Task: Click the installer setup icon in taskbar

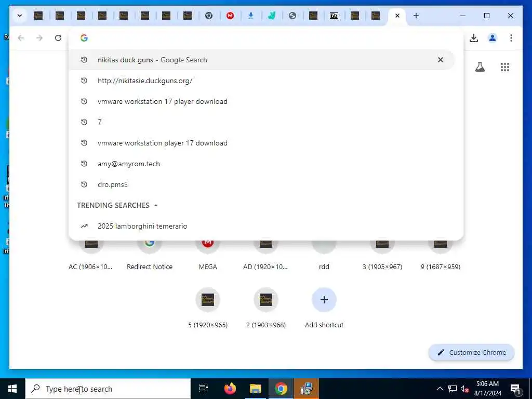Action: point(307,389)
